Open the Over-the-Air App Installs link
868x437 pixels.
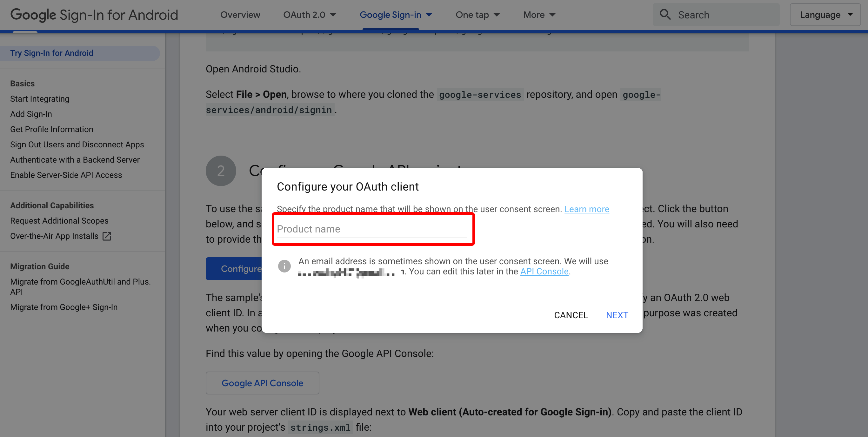[54, 236]
